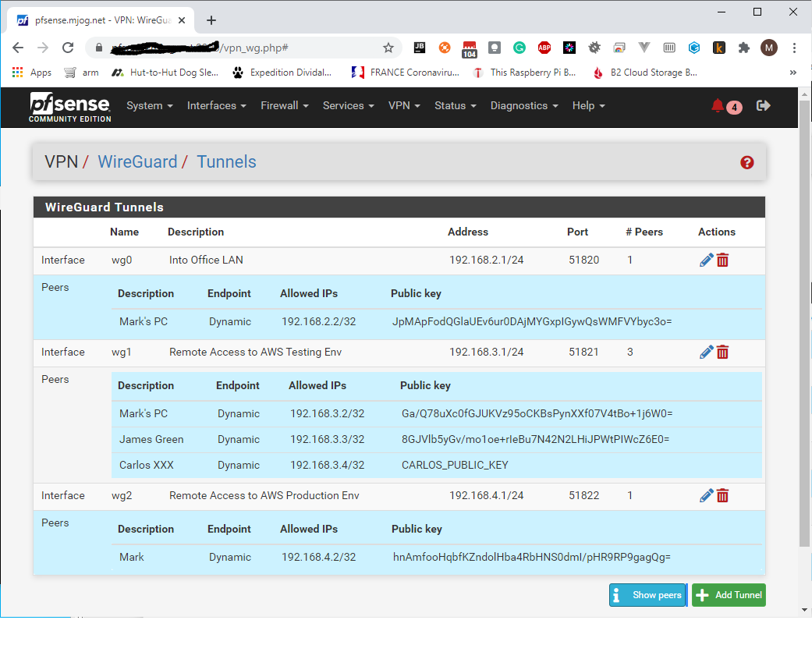Image resolution: width=812 pixels, height=659 pixels.
Task: Open the Hut-to-Hut Dog Sle... bookmark
Action: click(165, 73)
